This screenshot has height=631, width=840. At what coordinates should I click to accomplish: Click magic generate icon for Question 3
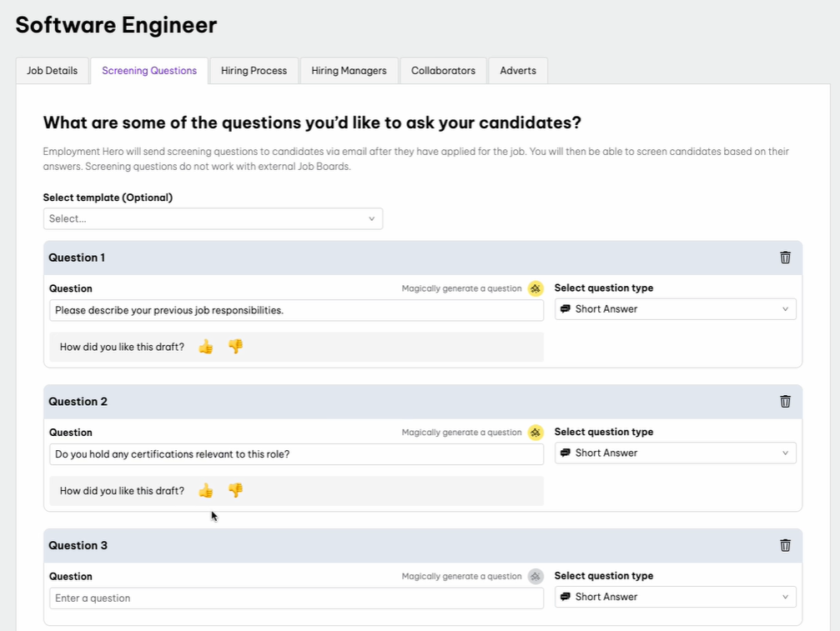tap(536, 577)
